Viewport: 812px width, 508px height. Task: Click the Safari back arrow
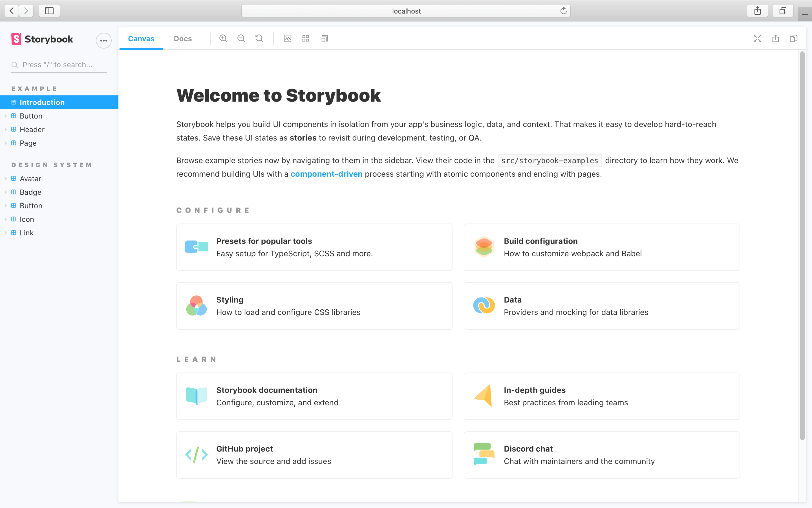[x=12, y=11]
